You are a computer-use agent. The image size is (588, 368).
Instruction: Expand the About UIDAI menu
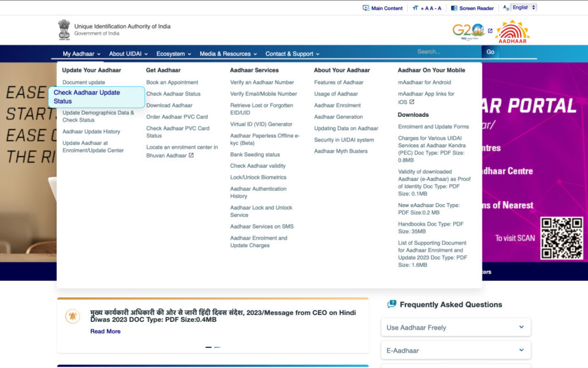[x=128, y=53]
